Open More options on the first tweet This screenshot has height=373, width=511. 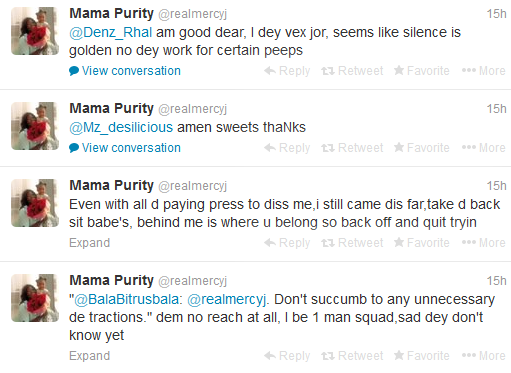[x=483, y=71]
